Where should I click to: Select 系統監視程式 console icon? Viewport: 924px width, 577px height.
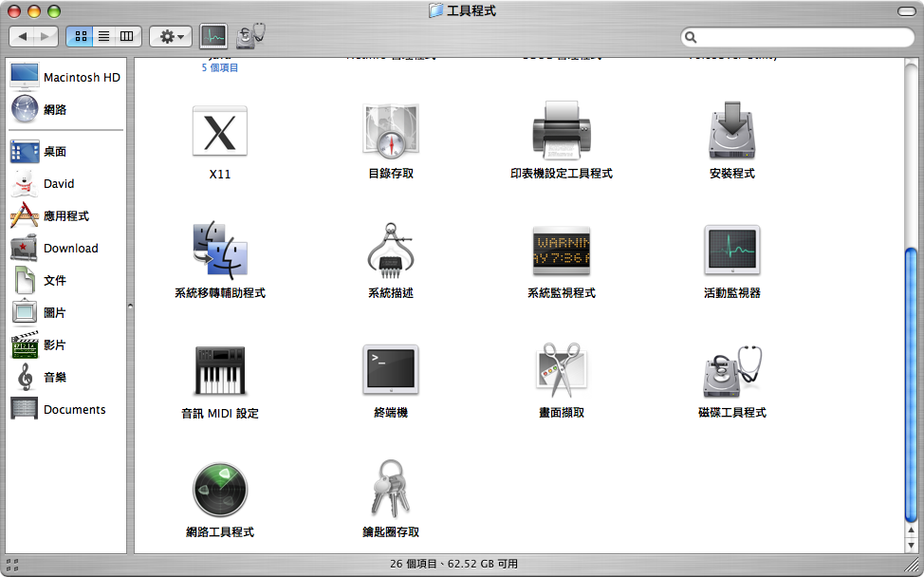562,250
